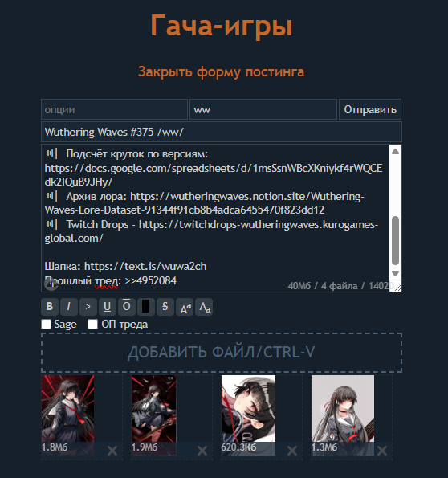Screen dimensions: 448x478
Task: Apply overline formatting with O button
Action: click(127, 306)
